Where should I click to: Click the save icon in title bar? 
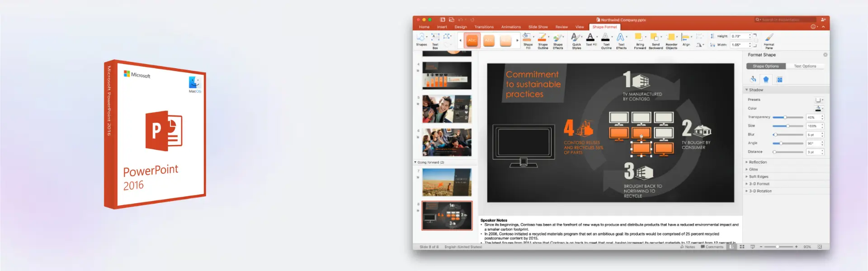451,20
